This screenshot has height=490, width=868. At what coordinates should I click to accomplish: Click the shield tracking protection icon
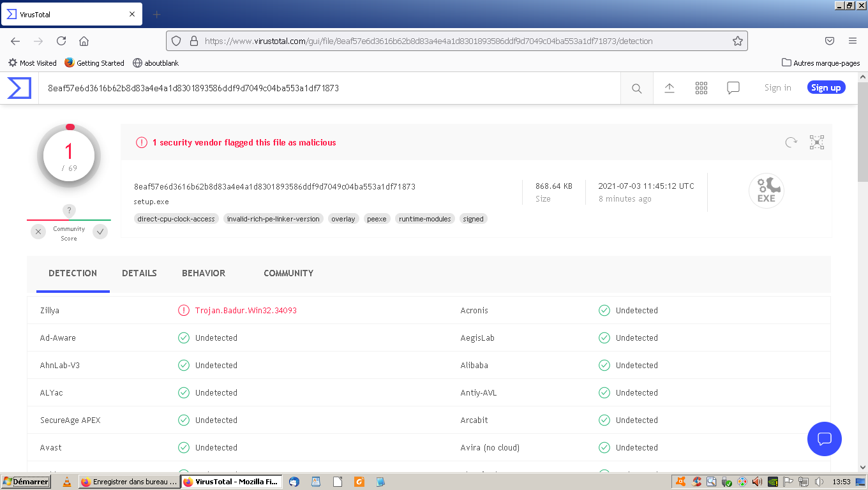(x=177, y=41)
